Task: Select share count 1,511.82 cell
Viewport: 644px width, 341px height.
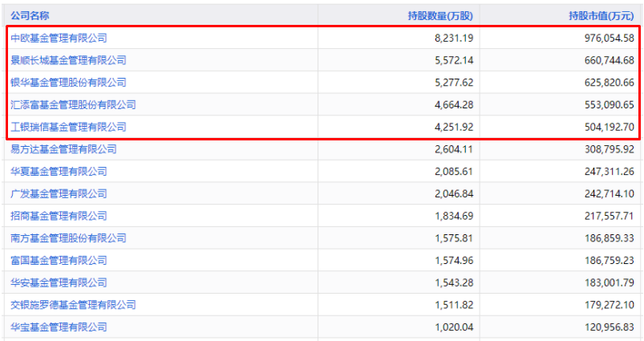Action: [x=454, y=304]
